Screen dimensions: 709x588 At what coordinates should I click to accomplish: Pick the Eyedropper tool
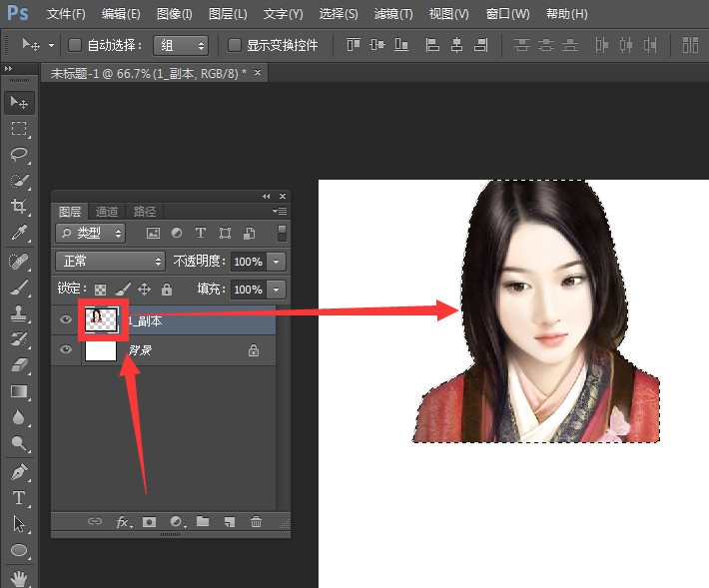(x=18, y=234)
